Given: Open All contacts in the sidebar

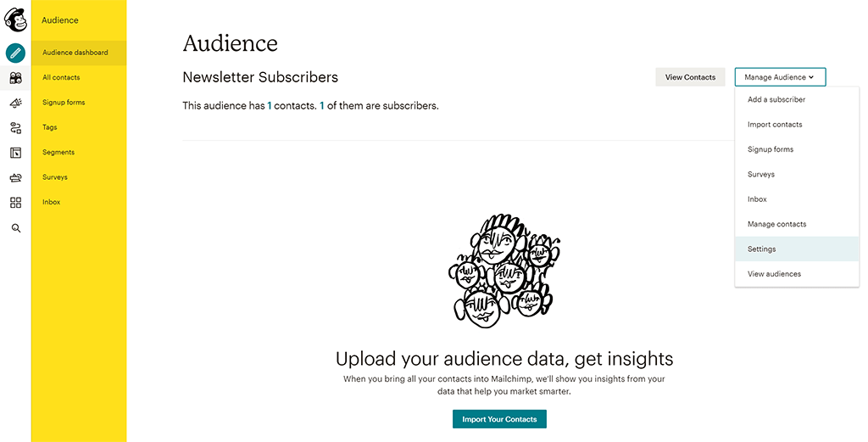Looking at the screenshot, I should click(61, 78).
